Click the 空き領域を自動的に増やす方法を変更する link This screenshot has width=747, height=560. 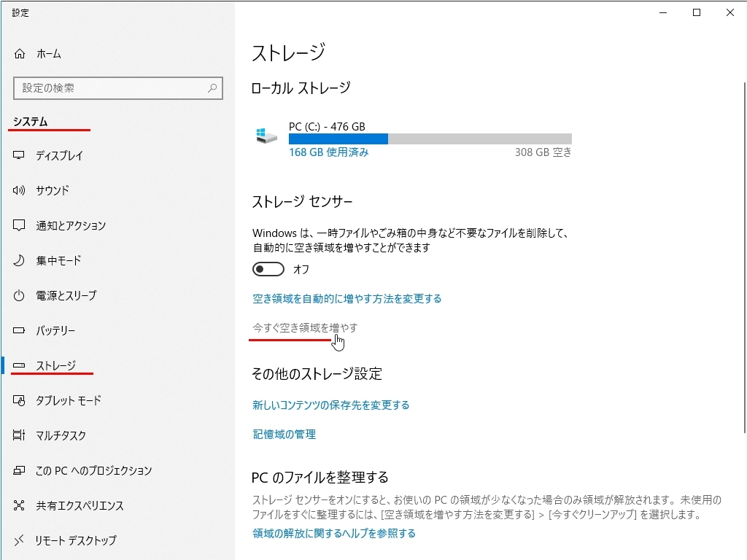click(x=347, y=298)
